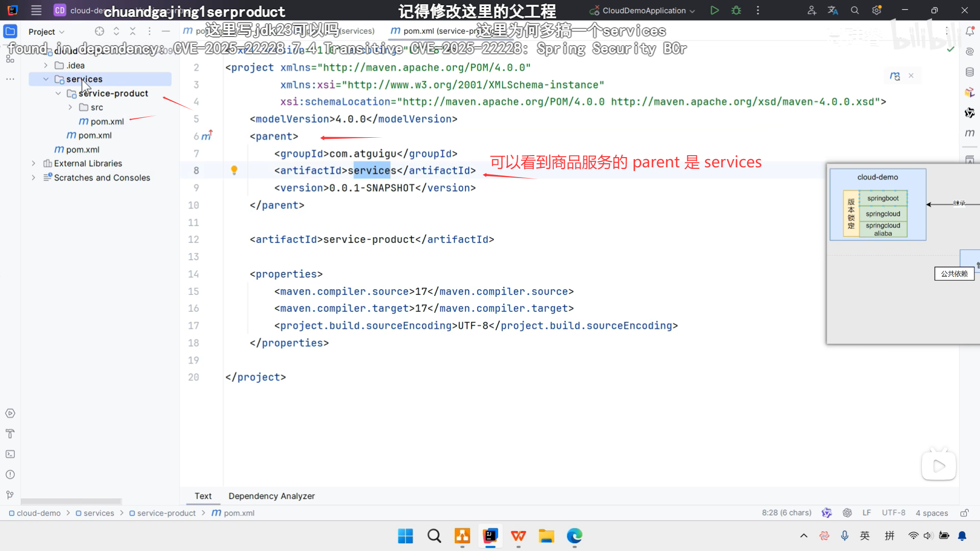Image resolution: width=980 pixels, height=551 pixels.
Task: Open the Terminal tool window
Action: [10, 454]
